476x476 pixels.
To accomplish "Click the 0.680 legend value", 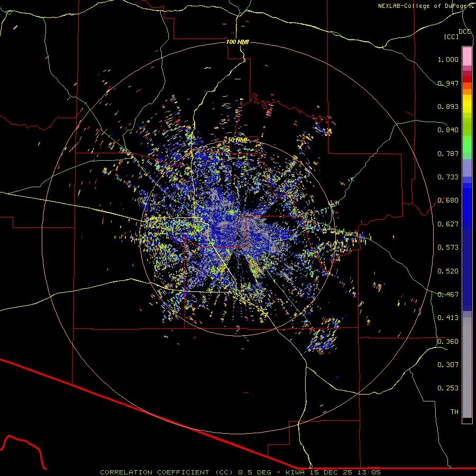I will pyautogui.click(x=448, y=200).
